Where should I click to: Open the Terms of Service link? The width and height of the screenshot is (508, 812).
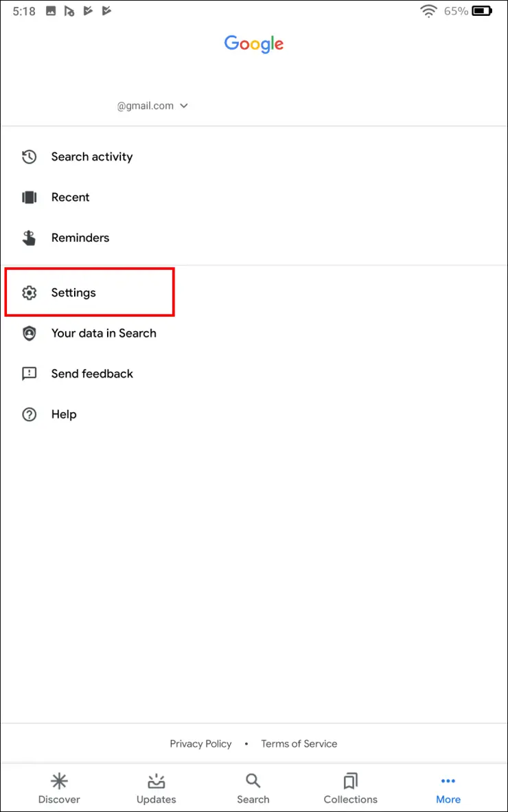pos(299,743)
